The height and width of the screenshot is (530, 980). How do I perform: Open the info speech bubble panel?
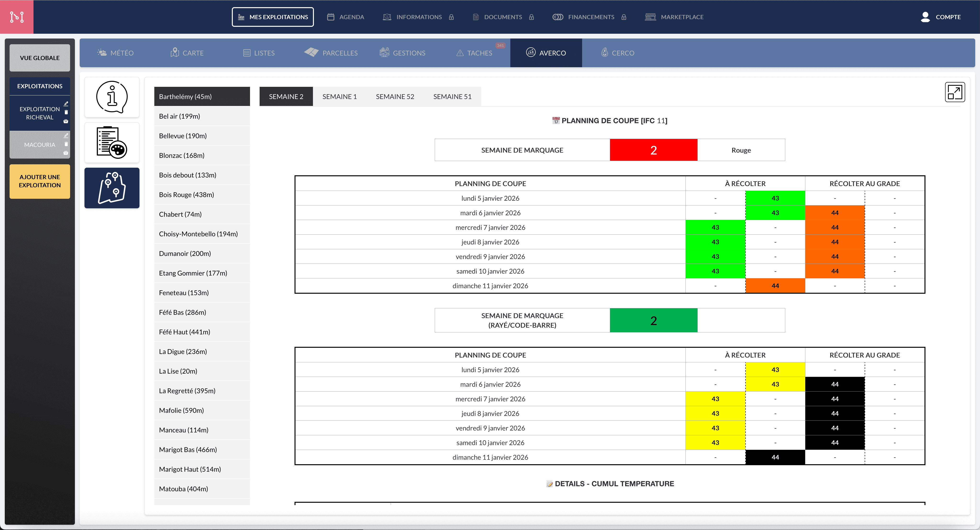click(112, 97)
